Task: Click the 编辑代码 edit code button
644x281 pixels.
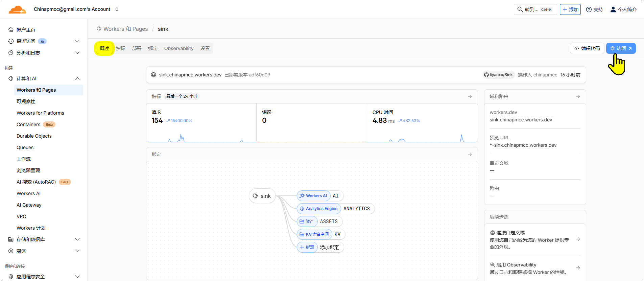Action: tap(587, 48)
